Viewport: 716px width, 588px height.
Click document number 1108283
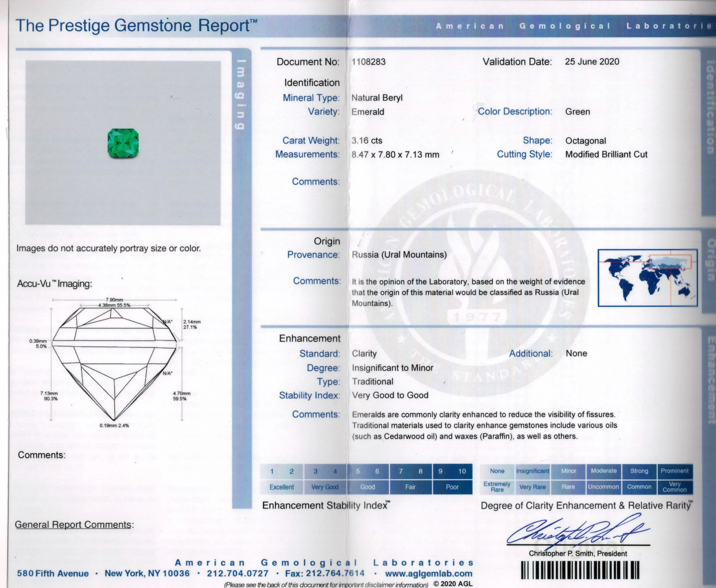click(x=369, y=62)
